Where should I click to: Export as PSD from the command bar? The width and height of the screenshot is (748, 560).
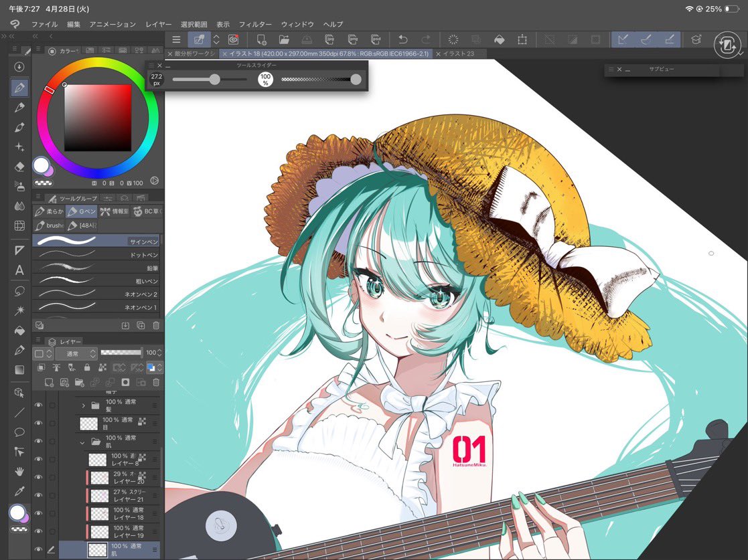(x=376, y=39)
